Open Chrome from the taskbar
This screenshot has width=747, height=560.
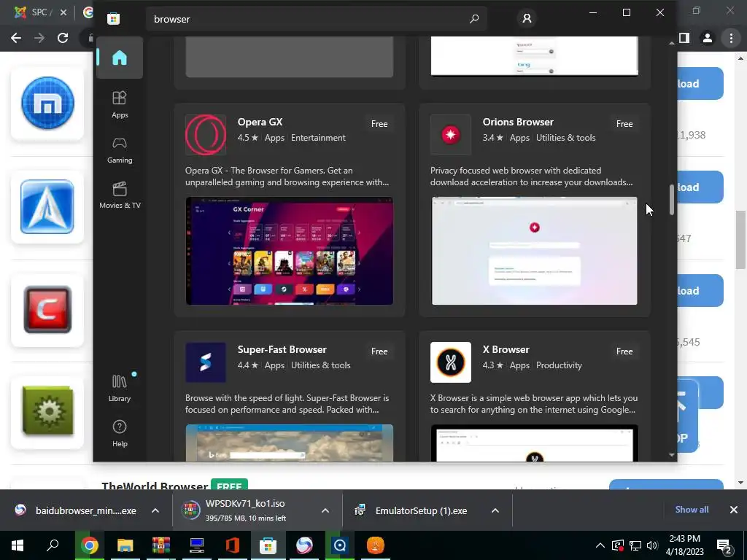[89, 545]
